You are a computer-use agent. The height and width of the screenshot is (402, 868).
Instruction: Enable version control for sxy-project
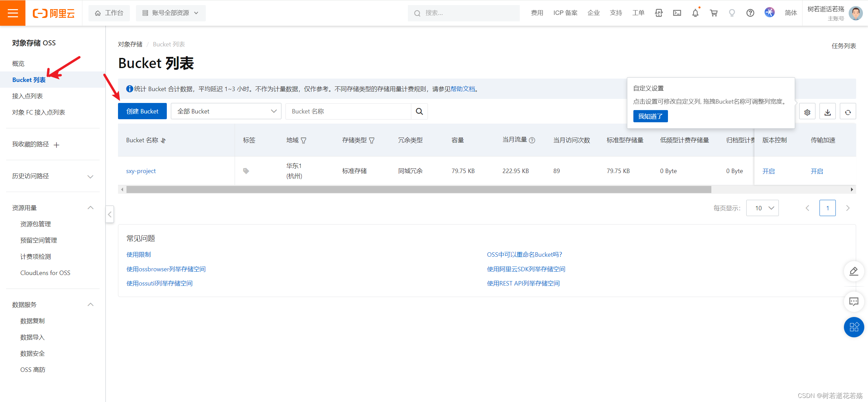[x=768, y=171]
